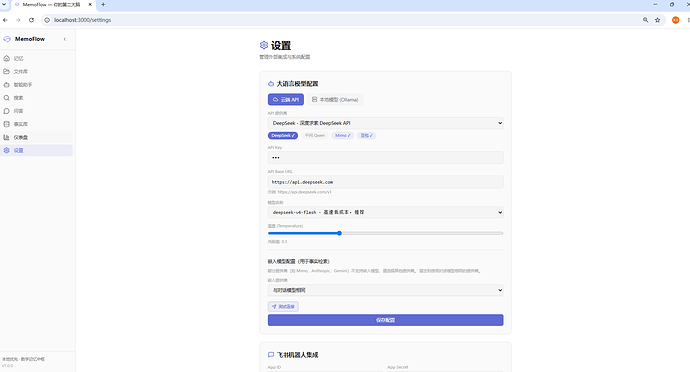Open the 文件库 folder icon in sidebar

coord(7,71)
